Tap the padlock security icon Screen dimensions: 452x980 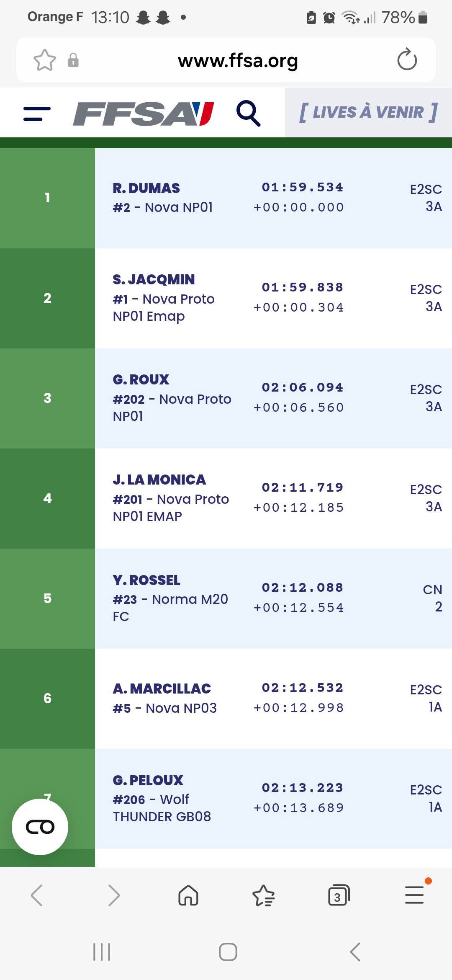pyautogui.click(x=73, y=60)
